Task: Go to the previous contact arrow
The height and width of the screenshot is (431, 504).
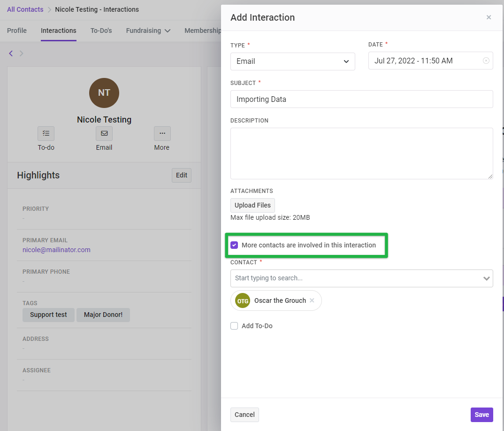Action: [x=11, y=54]
